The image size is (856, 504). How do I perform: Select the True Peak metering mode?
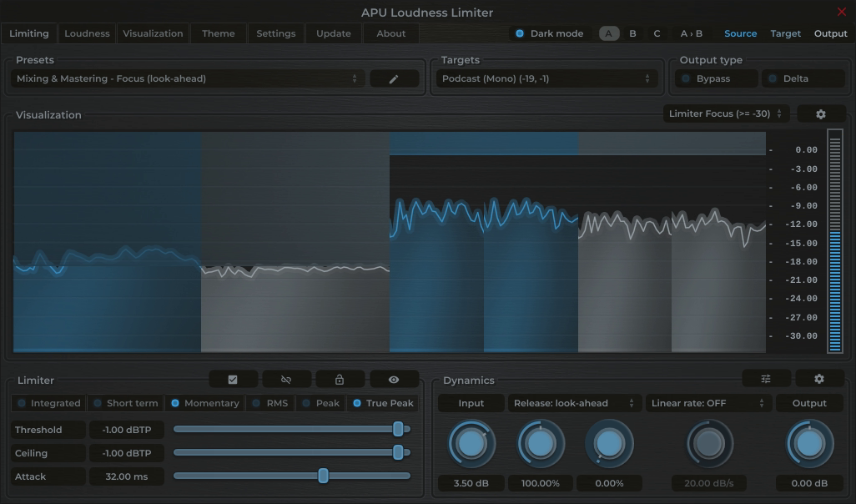tap(383, 402)
